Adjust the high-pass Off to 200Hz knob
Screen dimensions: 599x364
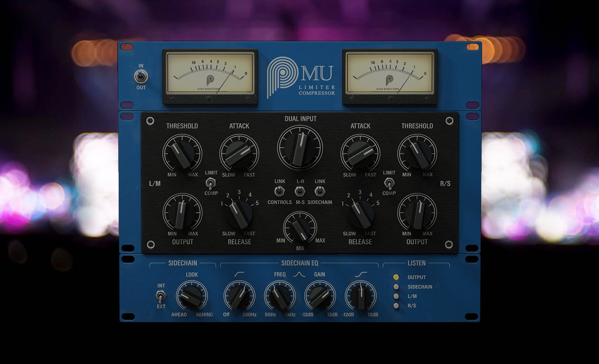point(239,295)
